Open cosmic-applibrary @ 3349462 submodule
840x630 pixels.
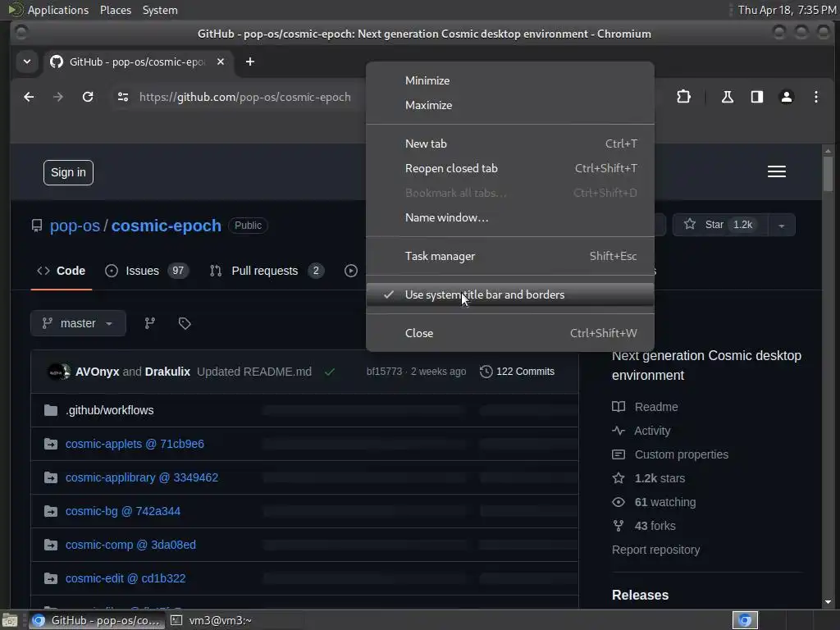tap(141, 478)
